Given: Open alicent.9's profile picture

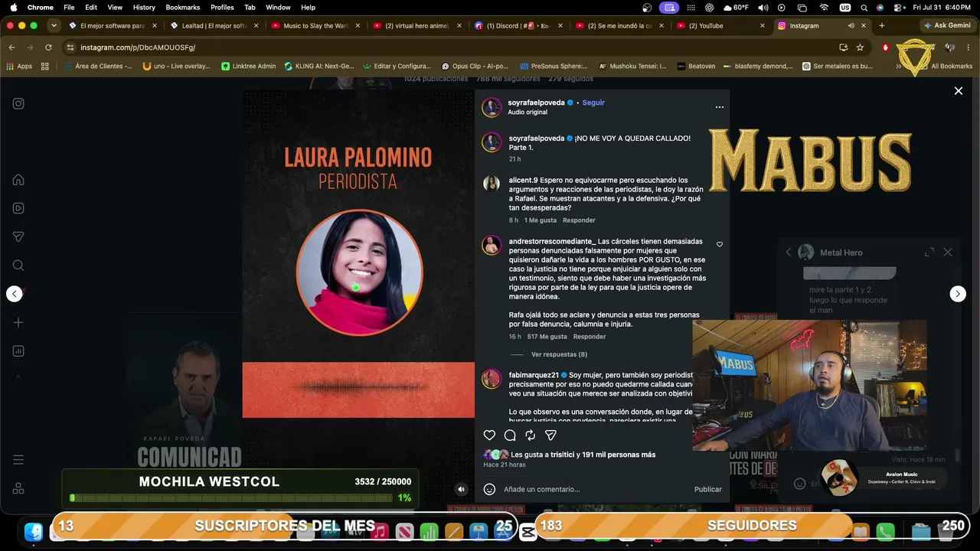Looking at the screenshot, I should pos(492,184).
